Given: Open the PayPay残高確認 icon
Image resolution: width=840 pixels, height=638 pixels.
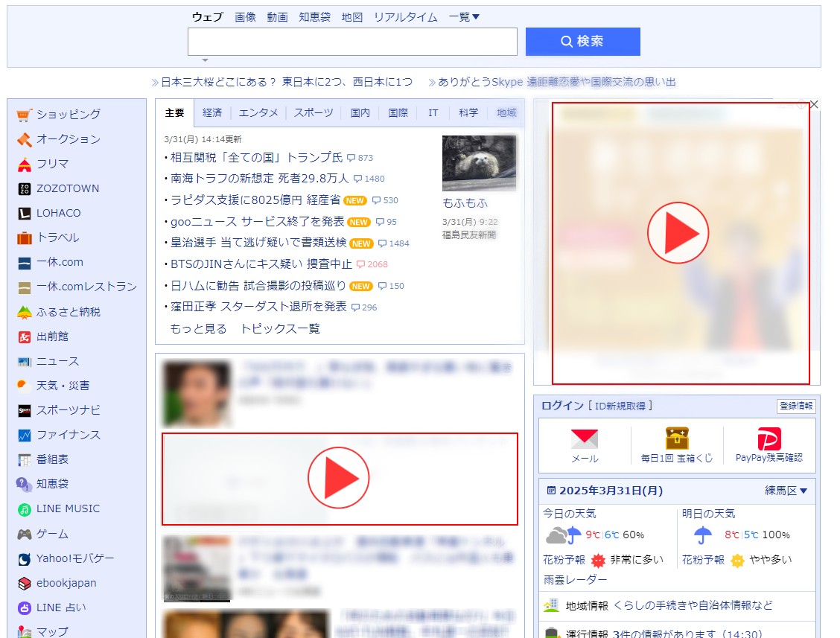Looking at the screenshot, I should (x=769, y=438).
